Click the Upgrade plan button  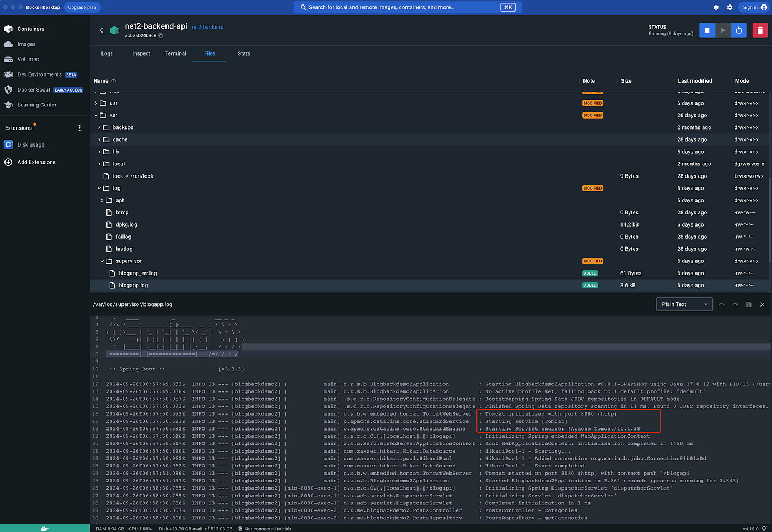[x=82, y=7]
